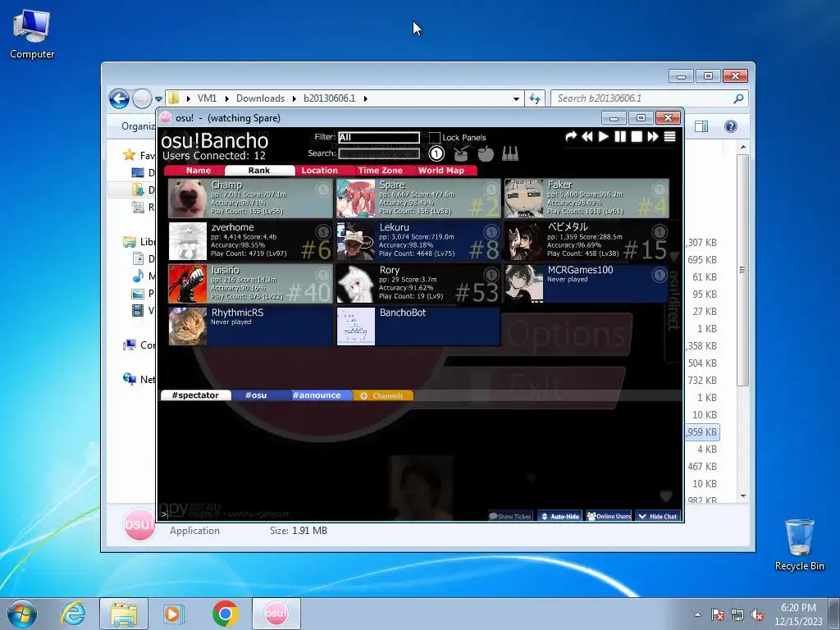Select the Taiko drum mode icon
This screenshot has height=630, width=840.
461,154
